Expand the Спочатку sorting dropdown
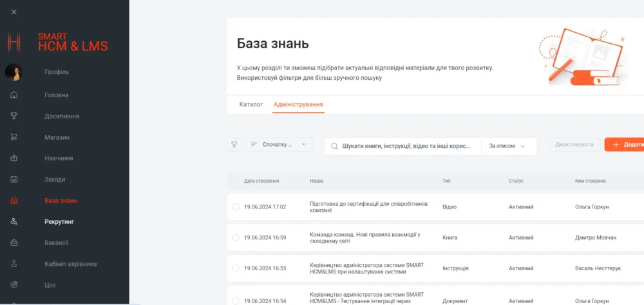644x305 pixels. click(x=279, y=145)
